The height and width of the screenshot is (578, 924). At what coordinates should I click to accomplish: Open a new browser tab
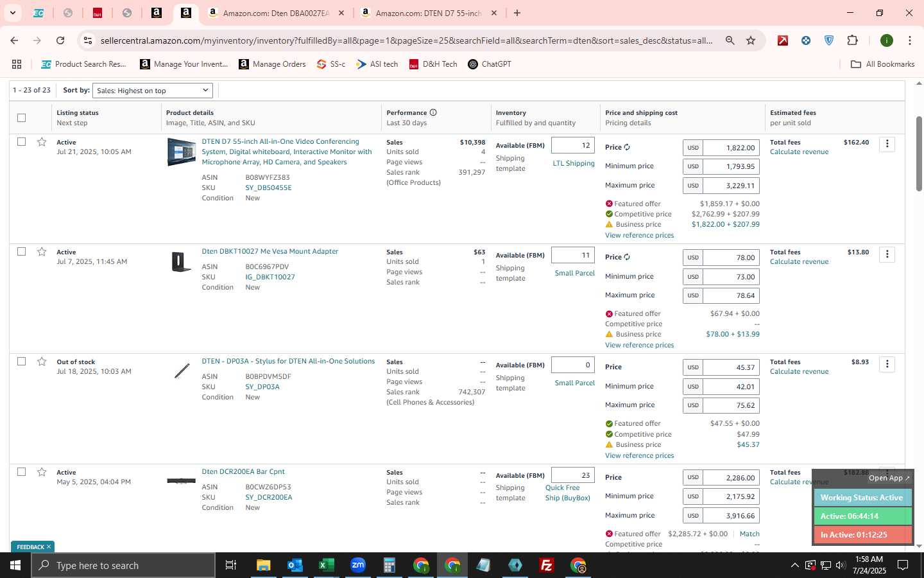point(517,13)
